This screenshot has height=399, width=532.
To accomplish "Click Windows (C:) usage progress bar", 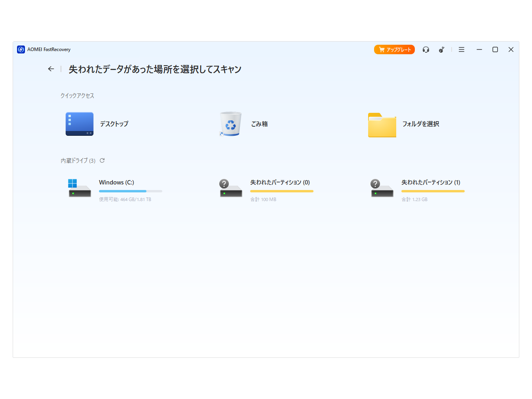I will pos(131,191).
